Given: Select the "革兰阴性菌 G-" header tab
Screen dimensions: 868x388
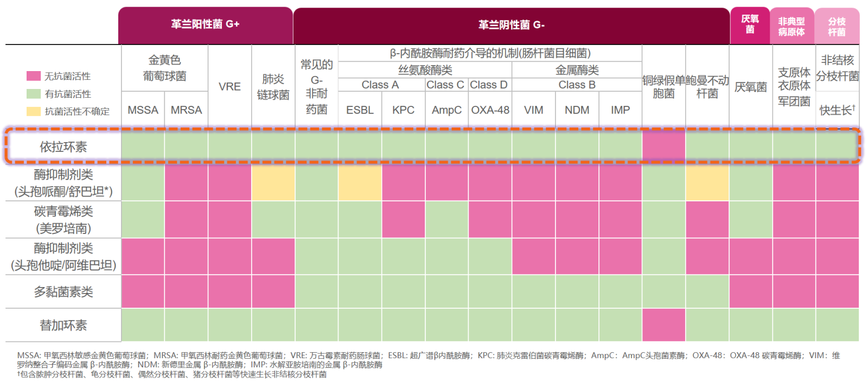Looking at the screenshot, I should (x=511, y=25).
